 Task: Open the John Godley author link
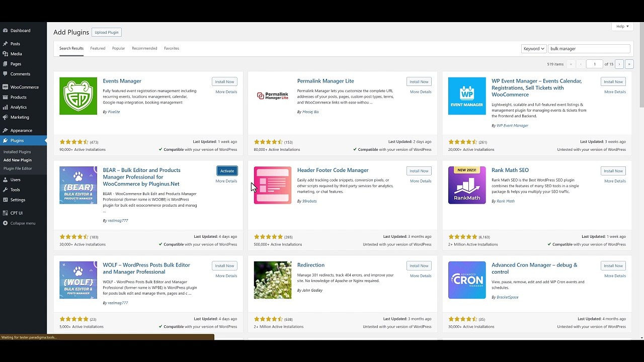coord(312,290)
